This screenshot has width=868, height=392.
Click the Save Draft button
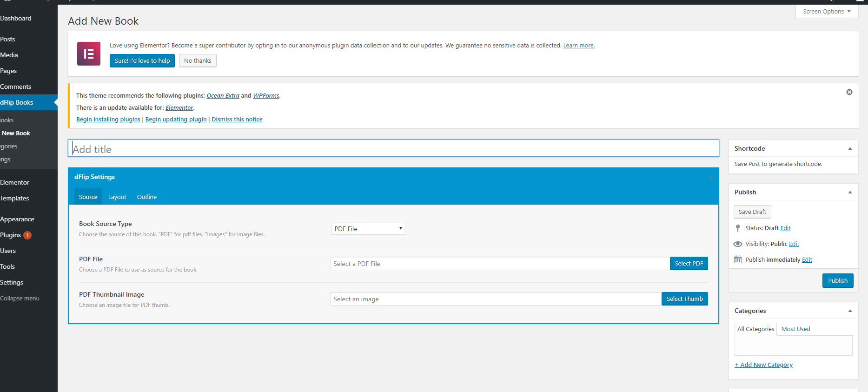pos(752,212)
